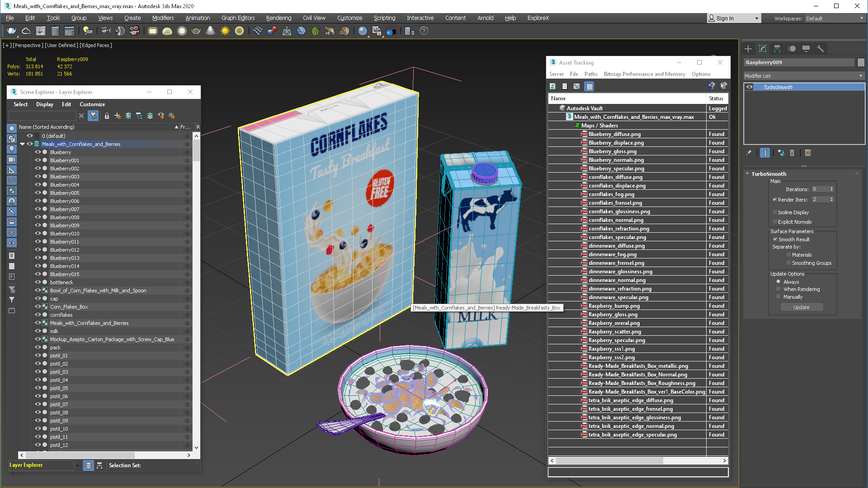Screen dimensions: 868x488
Task: Toggle lights display filter in Scene Explorer sidebar
Action: (x=12, y=149)
